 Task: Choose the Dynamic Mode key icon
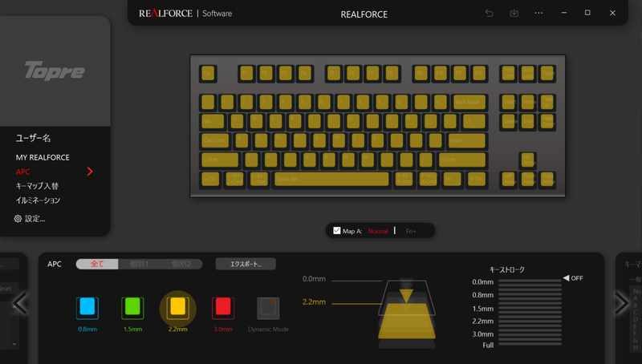pos(268,308)
